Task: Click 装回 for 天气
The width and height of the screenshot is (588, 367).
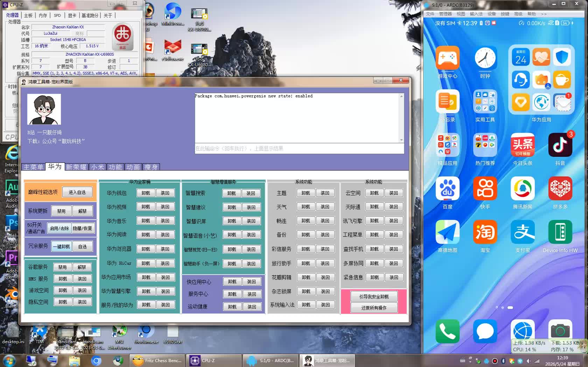Action: coord(325,207)
